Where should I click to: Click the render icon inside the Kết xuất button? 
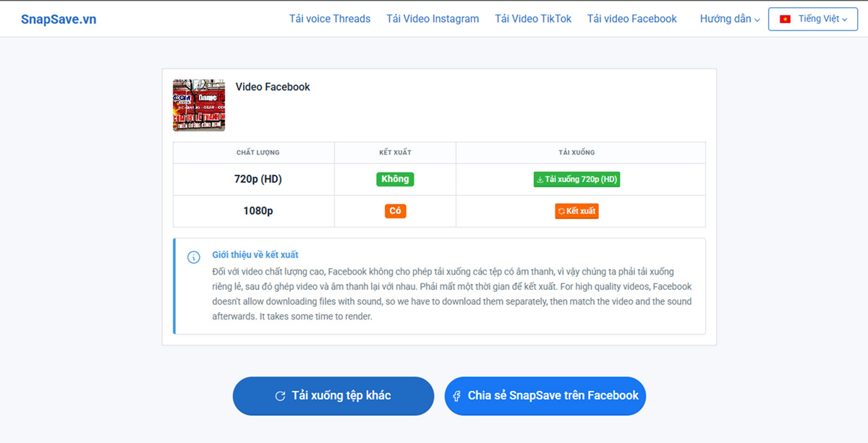click(x=561, y=210)
